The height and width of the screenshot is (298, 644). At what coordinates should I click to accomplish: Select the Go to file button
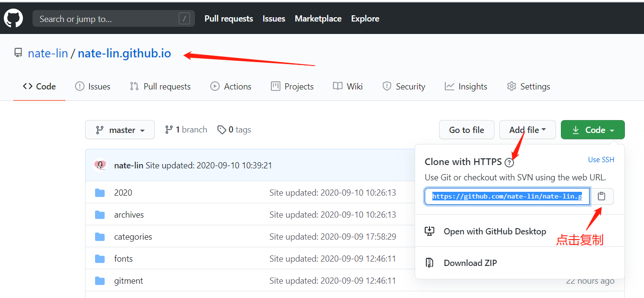(467, 130)
